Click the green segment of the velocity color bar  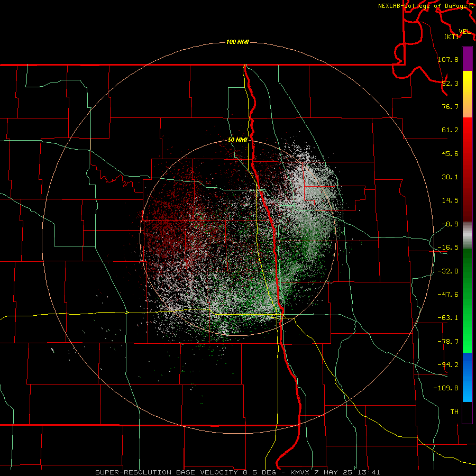click(x=467, y=300)
